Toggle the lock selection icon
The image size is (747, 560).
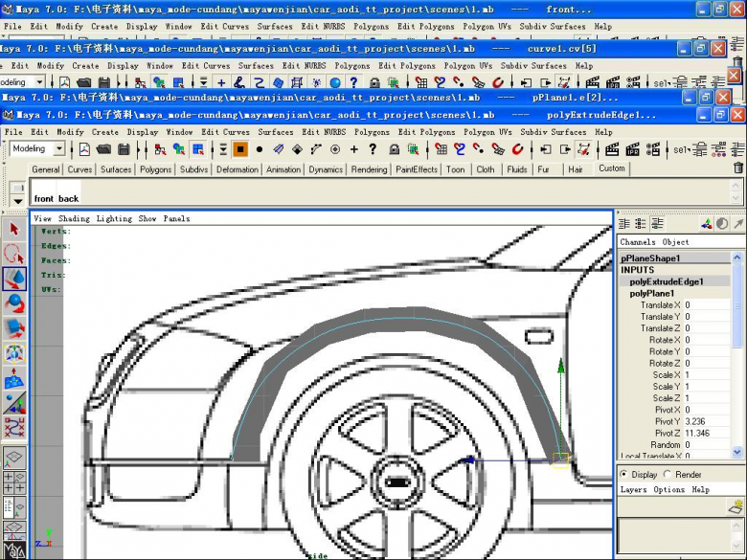394,149
